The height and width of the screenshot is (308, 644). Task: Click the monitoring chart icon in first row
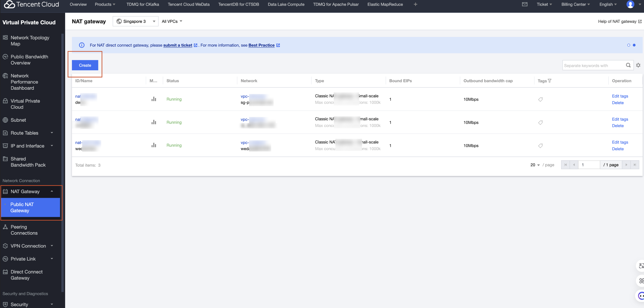[153, 99]
